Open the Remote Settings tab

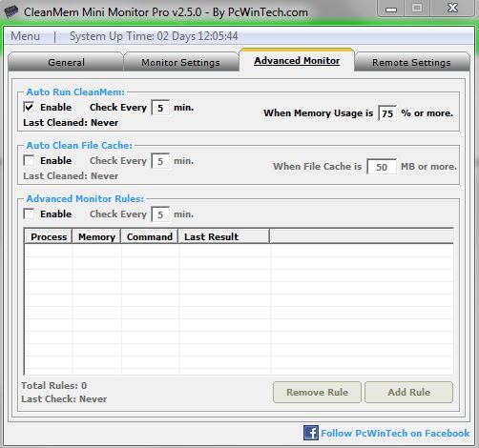coord(411,62)
